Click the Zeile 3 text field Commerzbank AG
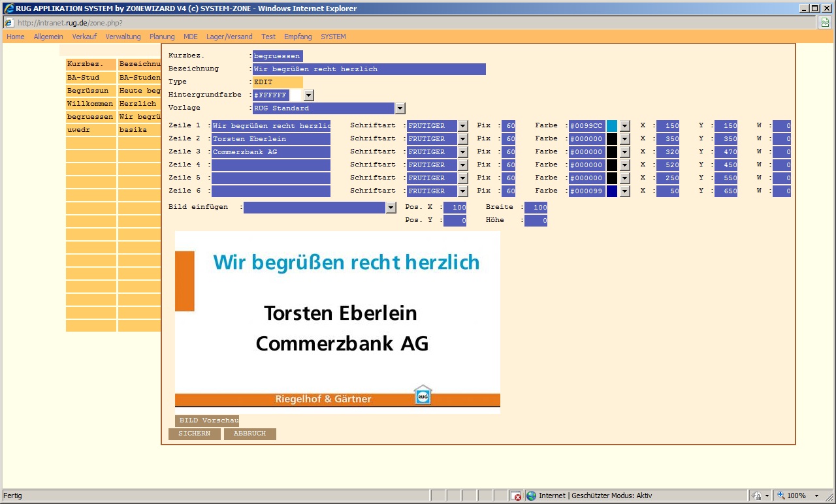The width and height of the screenshot is (836, 504). [x=271, y=152]
